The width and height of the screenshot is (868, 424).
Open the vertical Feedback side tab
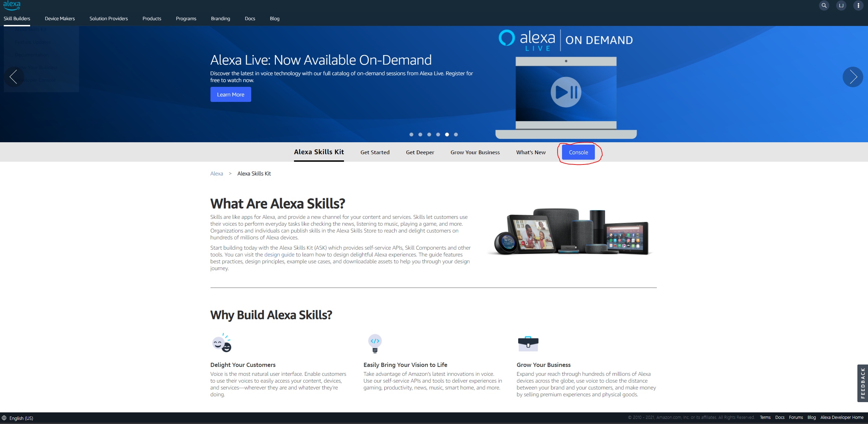click(863, 383)
